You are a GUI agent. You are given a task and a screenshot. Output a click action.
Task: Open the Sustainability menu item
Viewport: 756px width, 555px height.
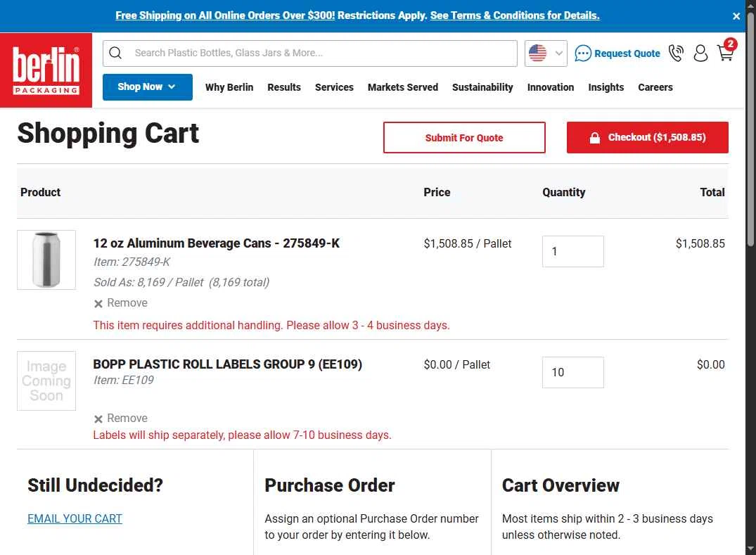(x=482, y=87)
